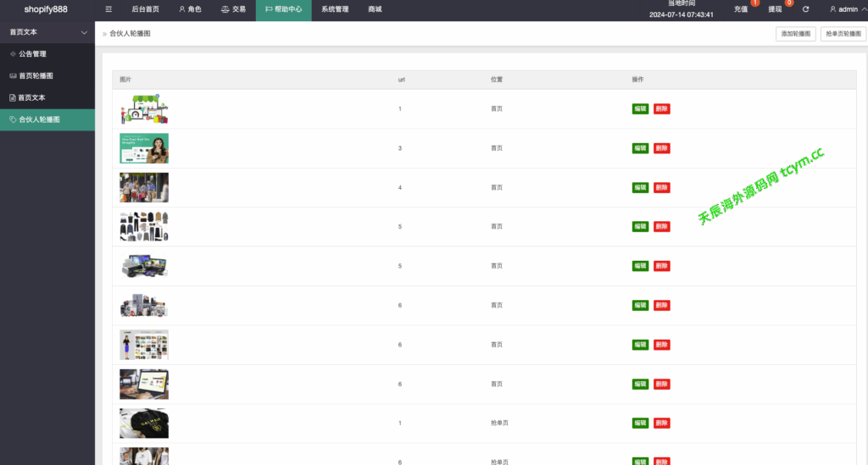Viewport: 868px width, 465px height.
Task: Edit the banner row with url 3
Action: pos(640,148)
